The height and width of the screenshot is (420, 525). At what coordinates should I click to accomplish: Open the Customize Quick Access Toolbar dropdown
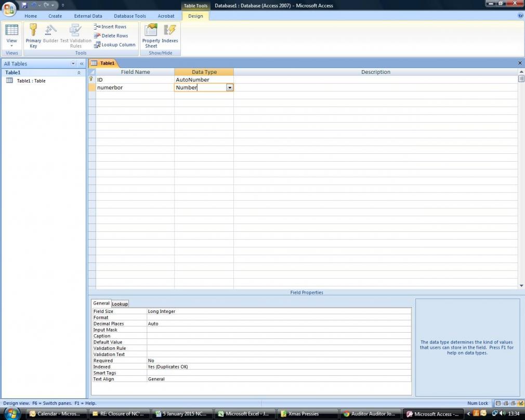(x=62, y=5)
